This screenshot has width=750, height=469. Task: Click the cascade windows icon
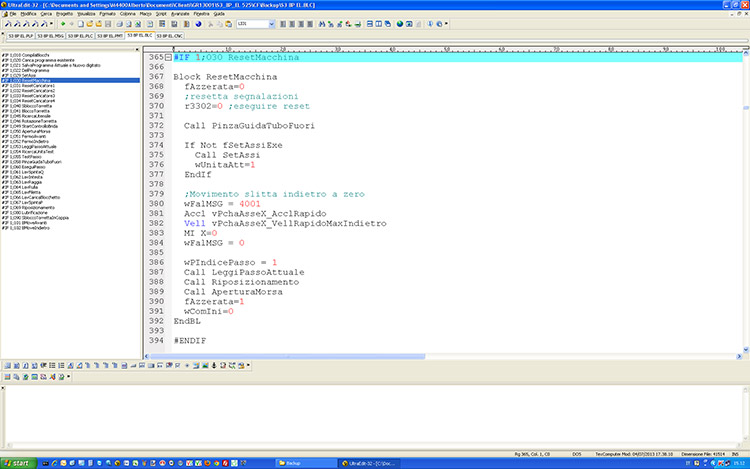[x=388, y=24]
